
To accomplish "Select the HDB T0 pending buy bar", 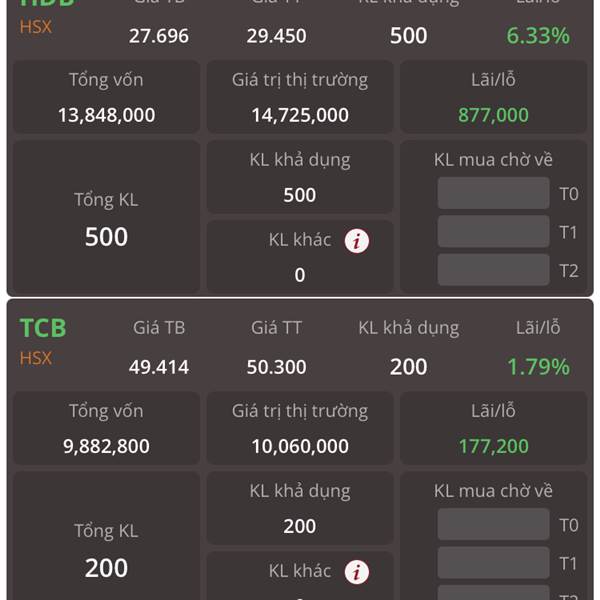I will (x=494, y=193).
